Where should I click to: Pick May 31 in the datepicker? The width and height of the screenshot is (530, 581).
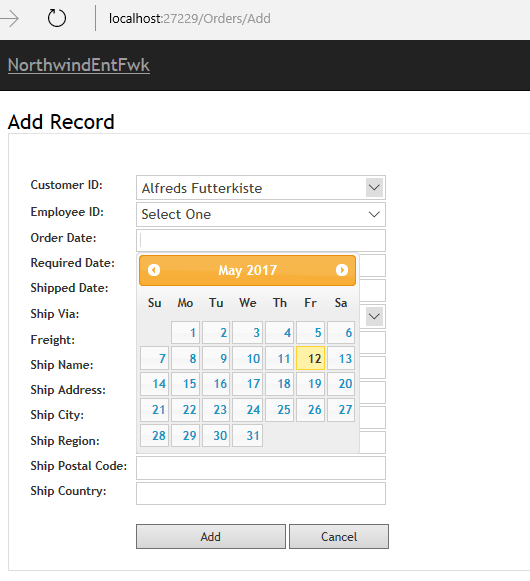(x=248, y=435)
